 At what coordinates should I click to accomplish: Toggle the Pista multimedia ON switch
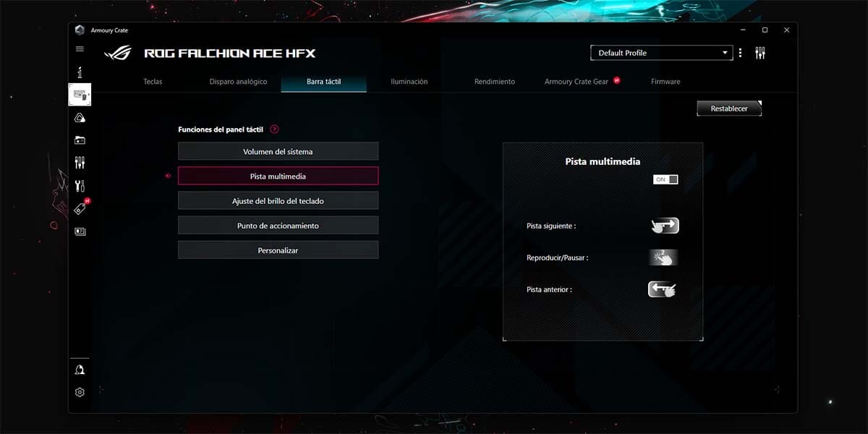(665, 179)
